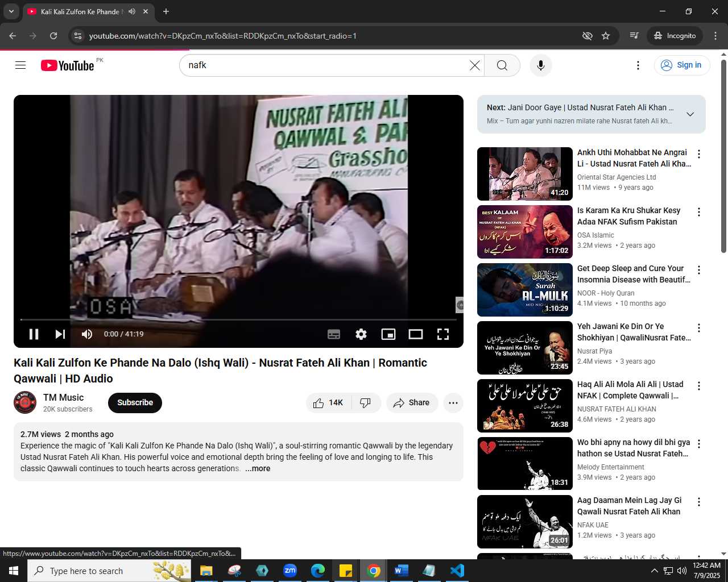Open the YouTube hamburger guide menu
728x582 pixels.
click(20, 65)
